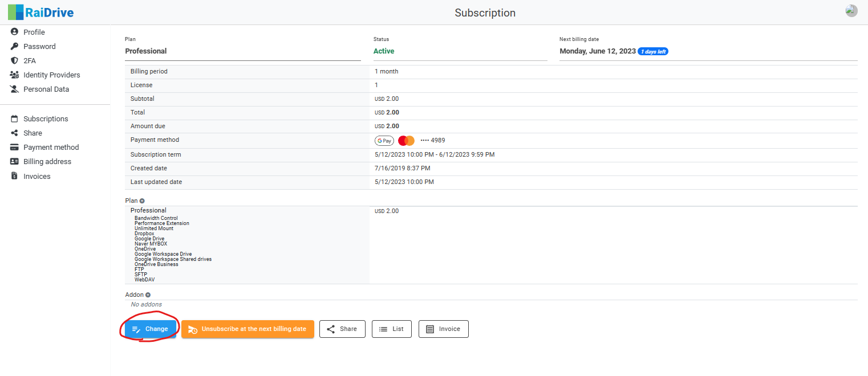Click the "Billing period" row label
The image size is (868, 376).
[x=149, y=72]
